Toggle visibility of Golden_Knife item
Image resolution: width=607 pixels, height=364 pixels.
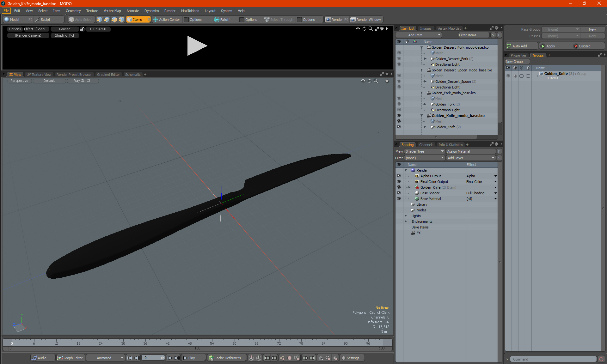(399, 127)
